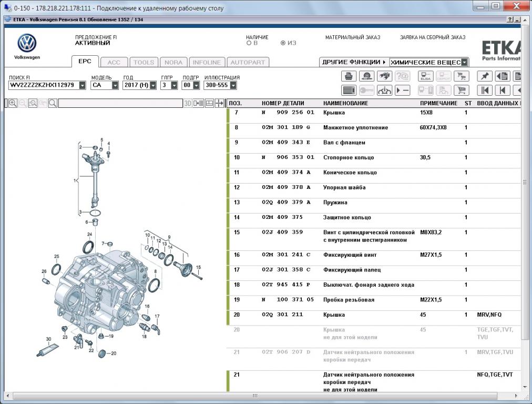Click the previous page document arrow icon

503,76
